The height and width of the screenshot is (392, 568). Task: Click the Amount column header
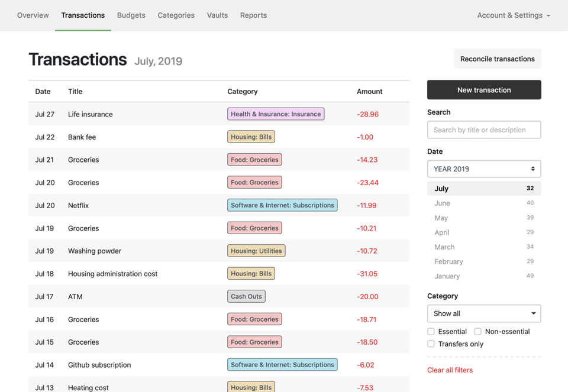(369, 92)
